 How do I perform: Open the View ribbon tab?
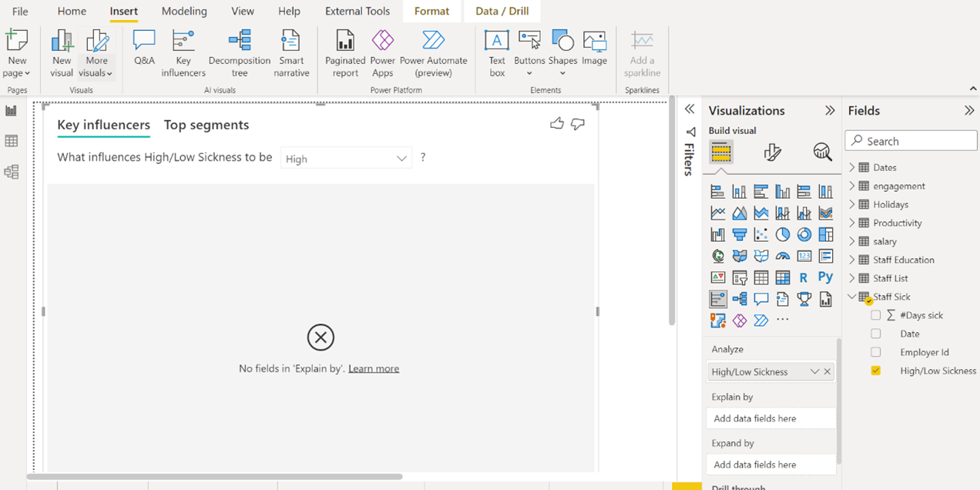pyautogui.click(x=243, y=12)
